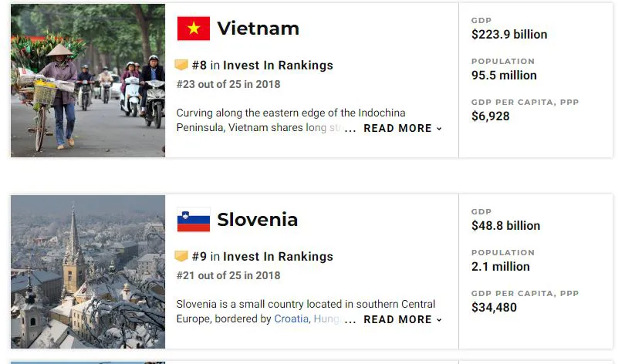625x364 pixels.
Task: Open Slovenia's Invest In Rankings link
Action: 278,256
